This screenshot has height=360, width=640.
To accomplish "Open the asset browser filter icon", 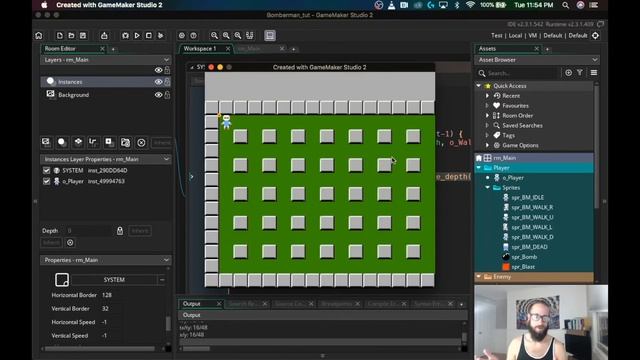I will pos(580,73).
